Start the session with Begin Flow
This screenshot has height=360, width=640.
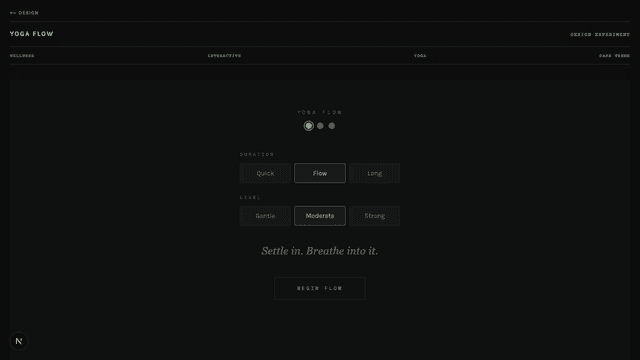[320, 288]
